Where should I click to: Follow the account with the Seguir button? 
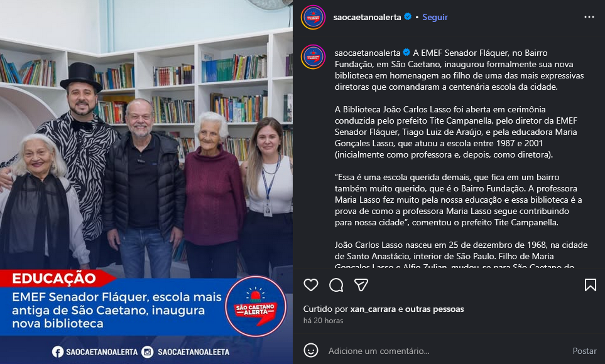(x=435, y=17)
